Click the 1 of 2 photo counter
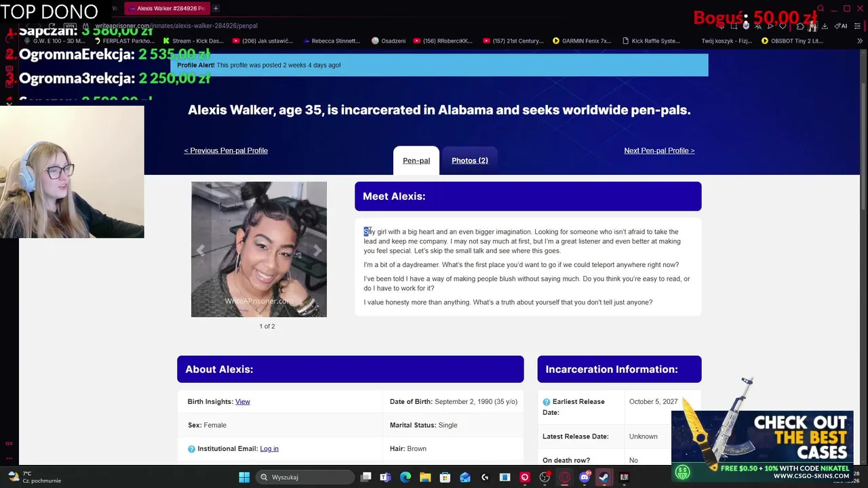868x488 pixels. point(267,326)
